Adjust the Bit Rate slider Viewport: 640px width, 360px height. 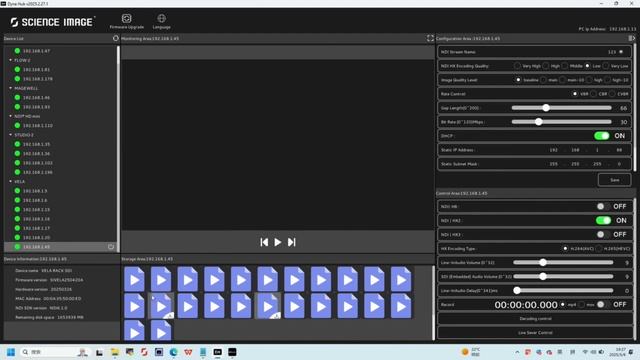pyautogui.click(x=539, y=122)
